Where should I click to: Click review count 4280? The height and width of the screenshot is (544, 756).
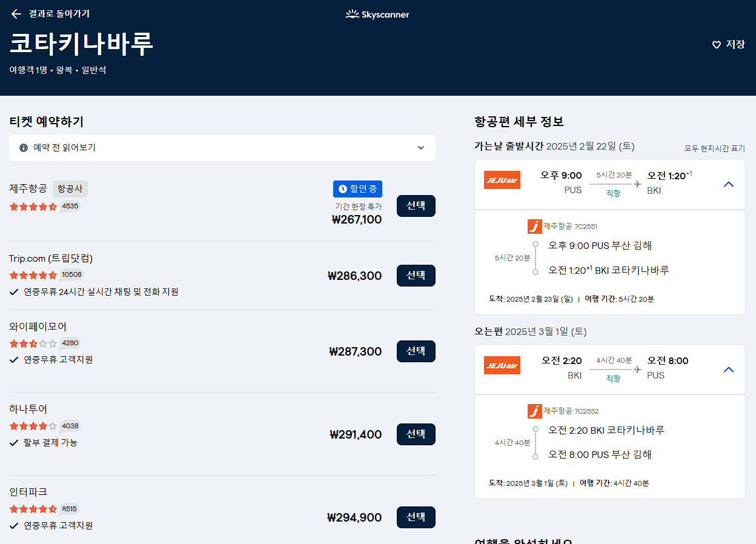(70, 343)
